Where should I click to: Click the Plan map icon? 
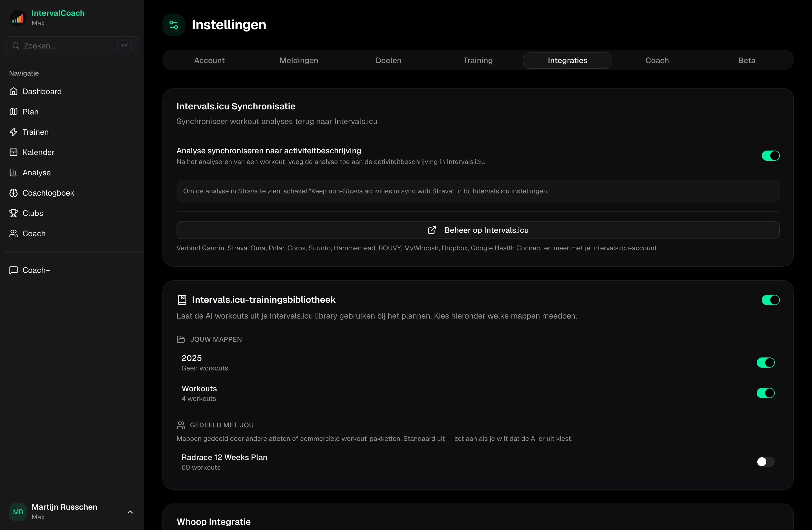click(x=14, y=112)
